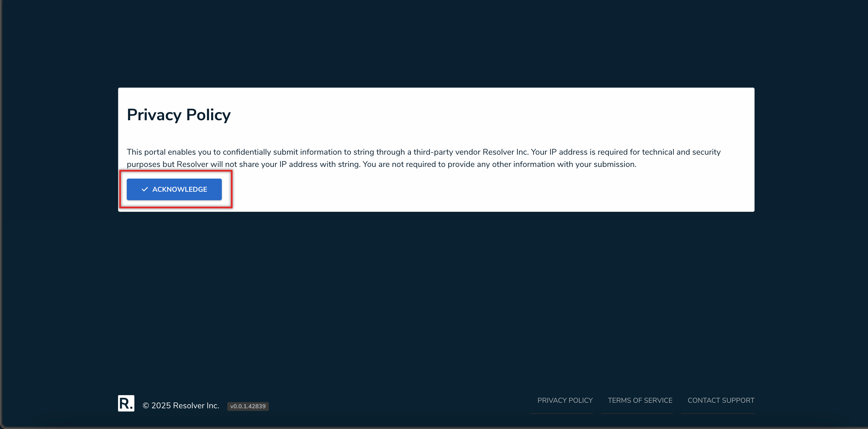This screenshot has width=868, height=429.
Task: Open the CONTACT SUPPORT footer link
Action: 721,400
